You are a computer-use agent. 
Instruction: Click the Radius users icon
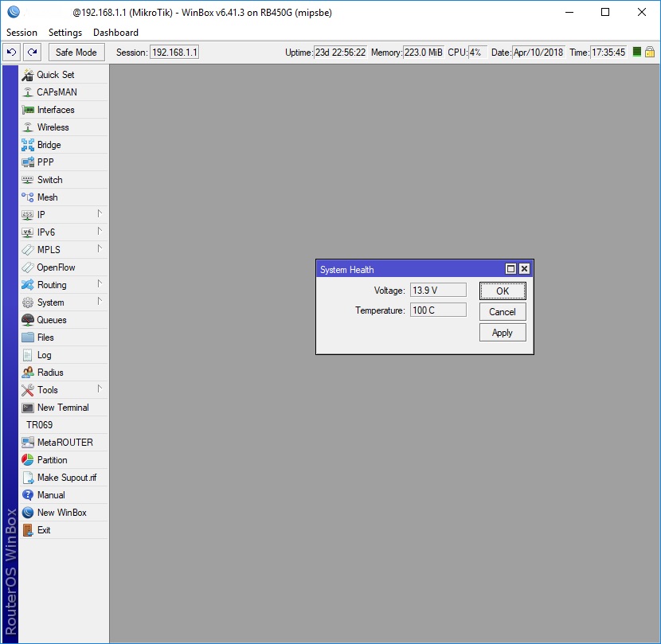(x=27, y=373)
